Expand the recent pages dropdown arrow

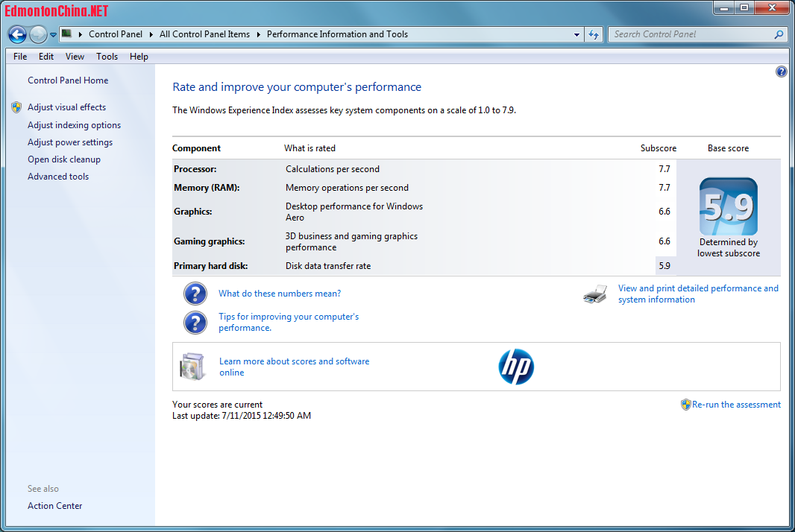coord(53,34)
